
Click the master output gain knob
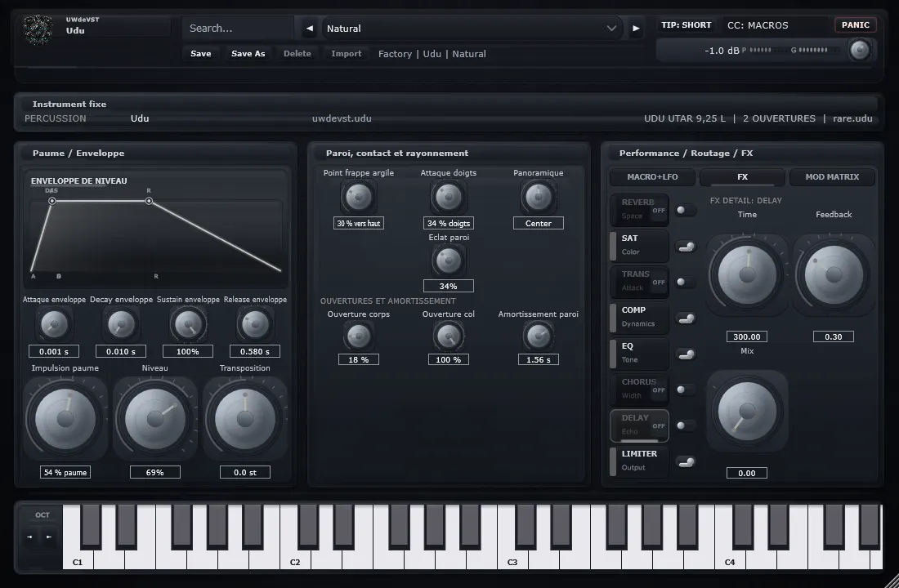(860, 50)
